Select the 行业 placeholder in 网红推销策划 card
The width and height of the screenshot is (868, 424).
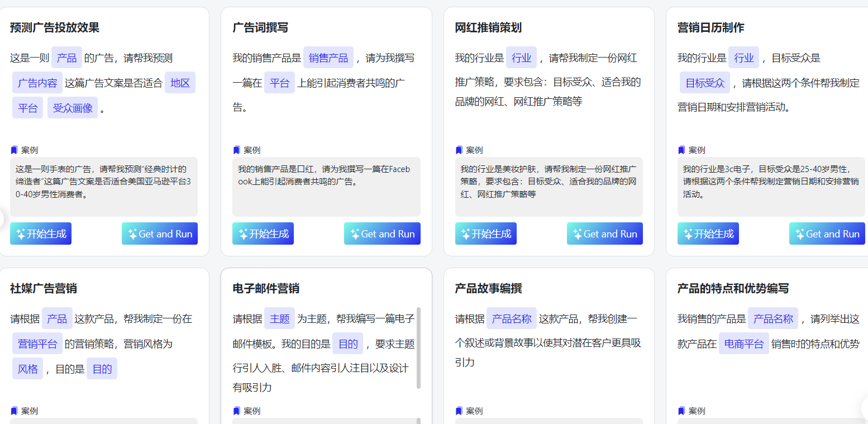(x=521, y=58)
